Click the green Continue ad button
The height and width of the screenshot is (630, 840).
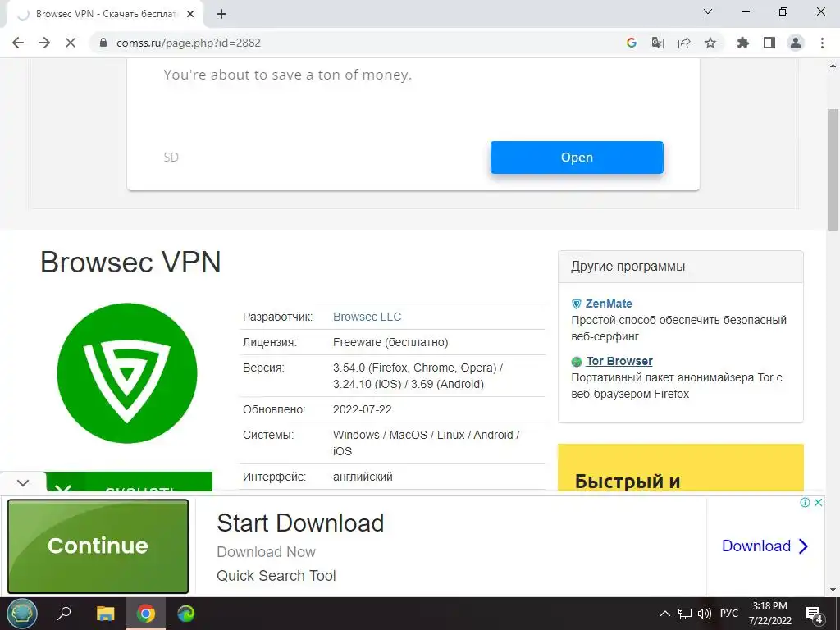click(x=98, y=546)
